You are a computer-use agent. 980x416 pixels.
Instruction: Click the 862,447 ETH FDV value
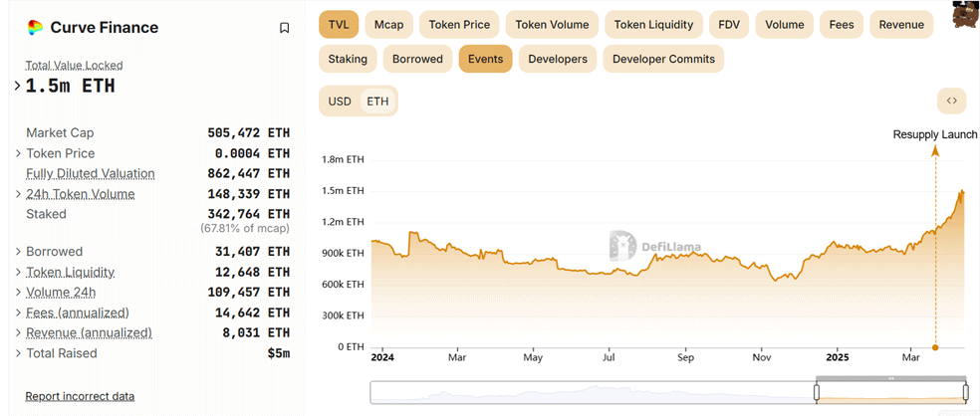[x=249, y=173]
